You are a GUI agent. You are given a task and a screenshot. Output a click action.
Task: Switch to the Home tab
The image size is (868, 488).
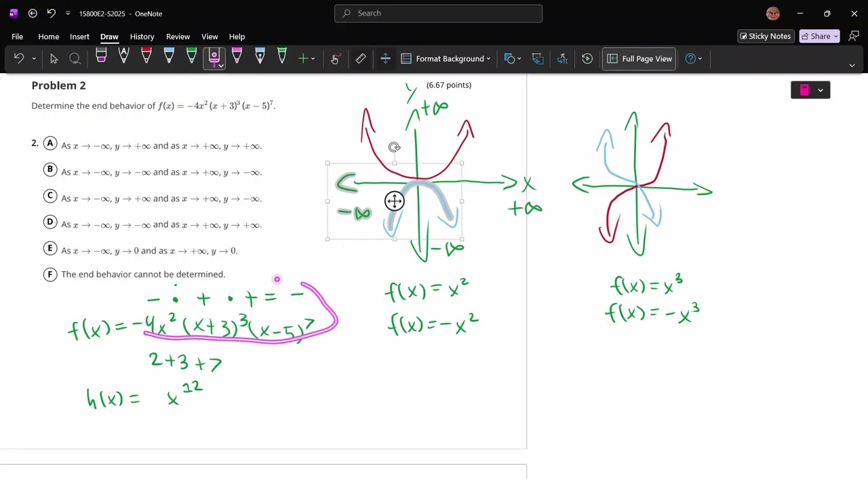pyautogui.click(x=49, y=37)
